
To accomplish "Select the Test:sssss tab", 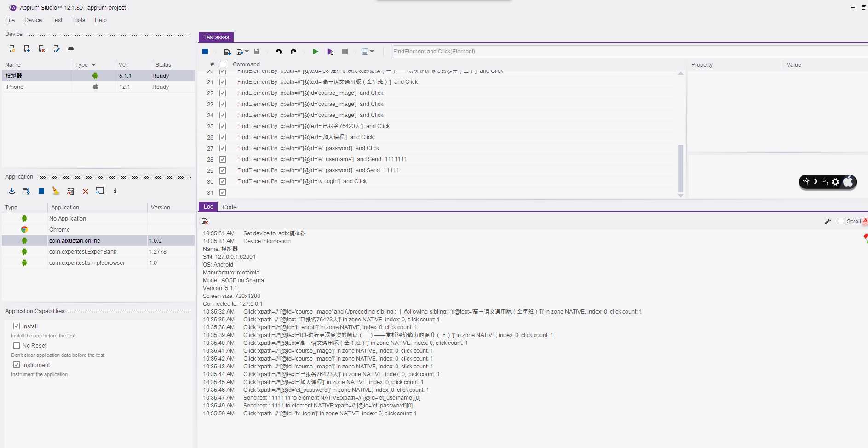I will click(216, 37).
